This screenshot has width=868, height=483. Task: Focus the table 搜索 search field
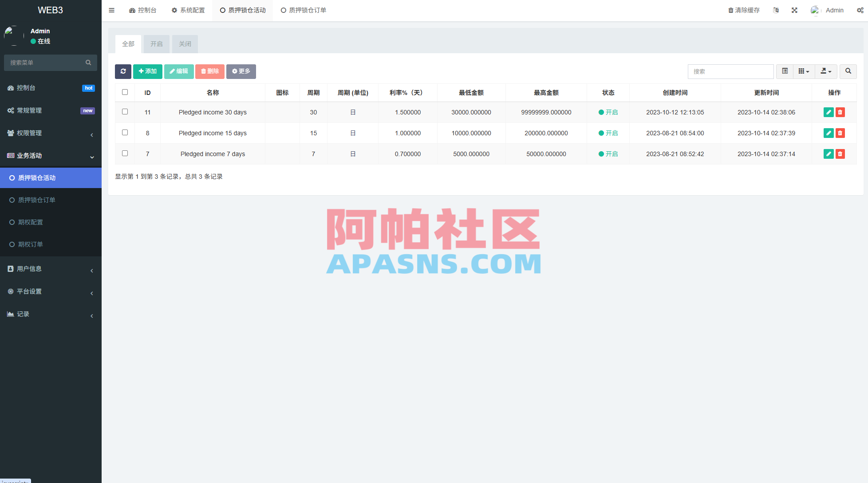(x=730, y=71)
